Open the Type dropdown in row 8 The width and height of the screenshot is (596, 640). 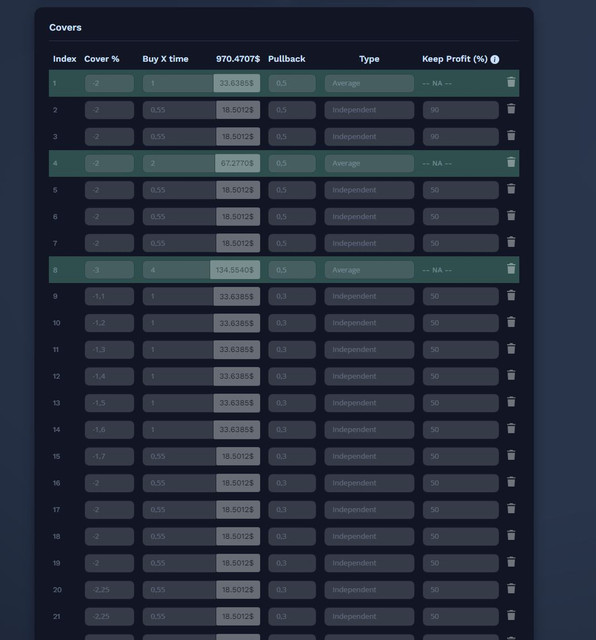coord(369,270)
